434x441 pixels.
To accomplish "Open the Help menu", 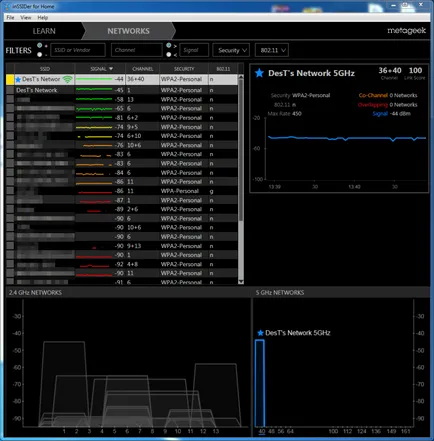I will click(x=42, y=17).
